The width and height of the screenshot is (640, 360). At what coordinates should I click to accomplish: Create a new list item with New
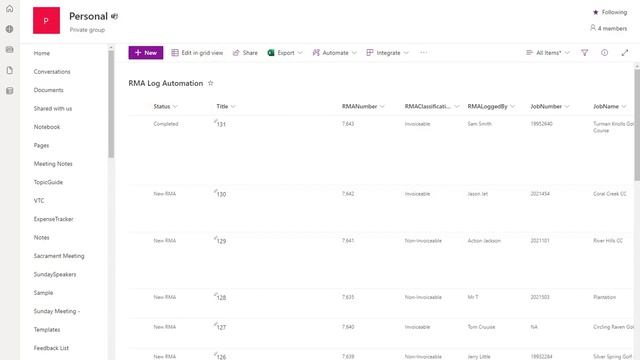pos(146,53)
